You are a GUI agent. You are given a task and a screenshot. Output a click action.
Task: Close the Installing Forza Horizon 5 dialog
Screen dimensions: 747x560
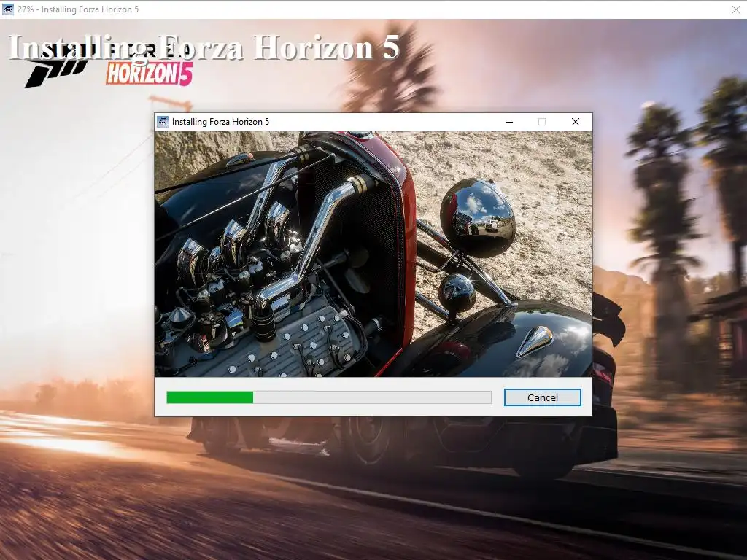tap(575, 122)
